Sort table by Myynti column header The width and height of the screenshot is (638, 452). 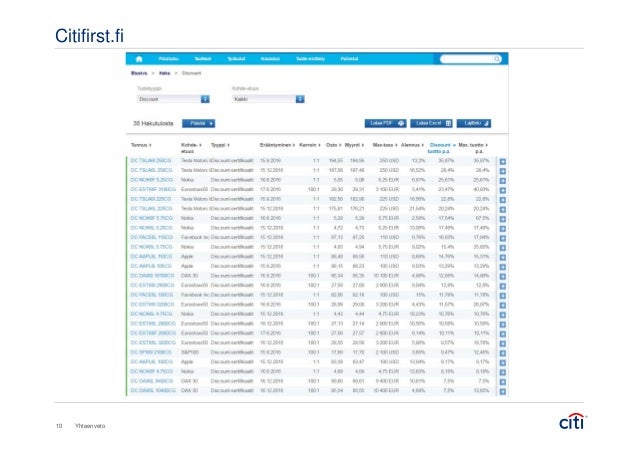click(354, 145)
